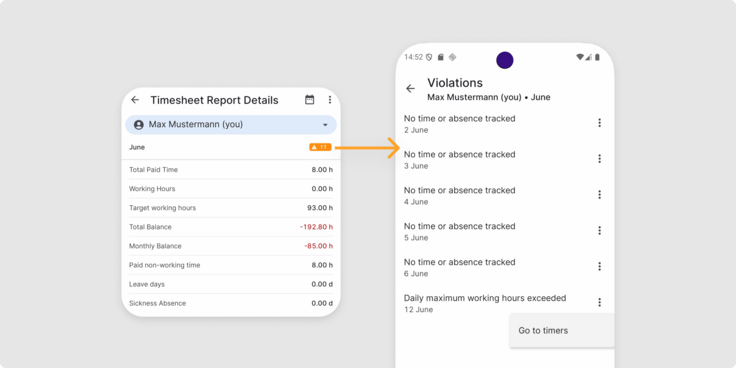736x368 pixels.
Task: Open three-dot menu for 6 June violation
Action: coord(599,267)
